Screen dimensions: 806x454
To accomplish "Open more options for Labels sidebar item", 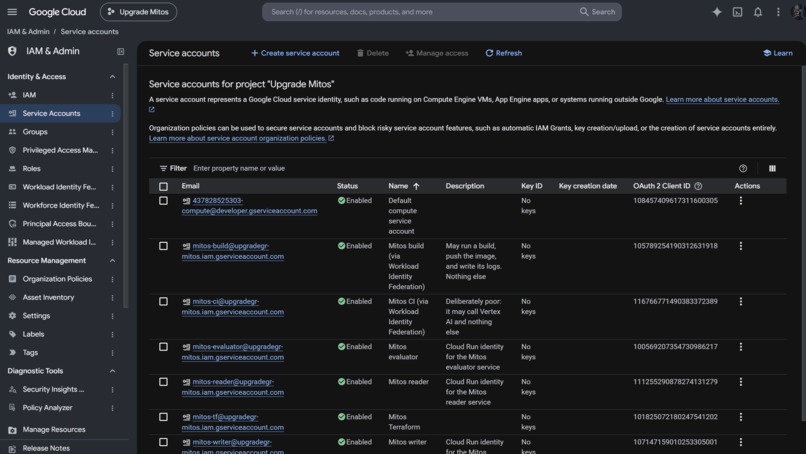I will click(112, 334).
